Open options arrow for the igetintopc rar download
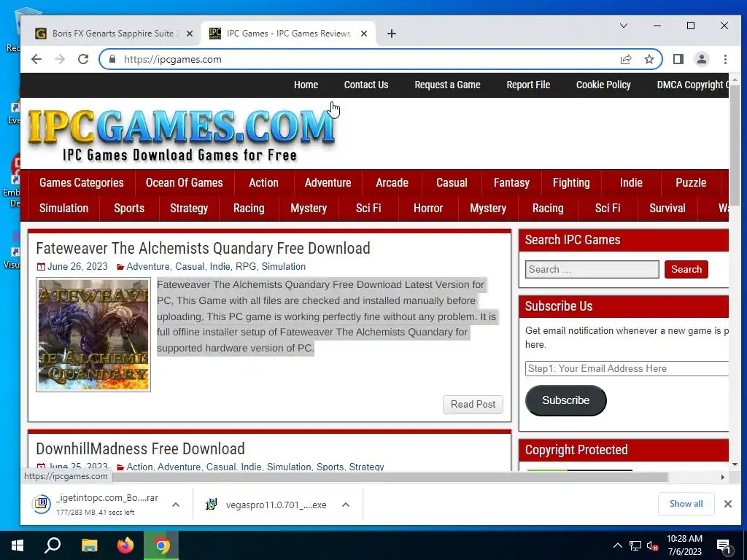Viewport: 747px width, 560px height. 176,505
